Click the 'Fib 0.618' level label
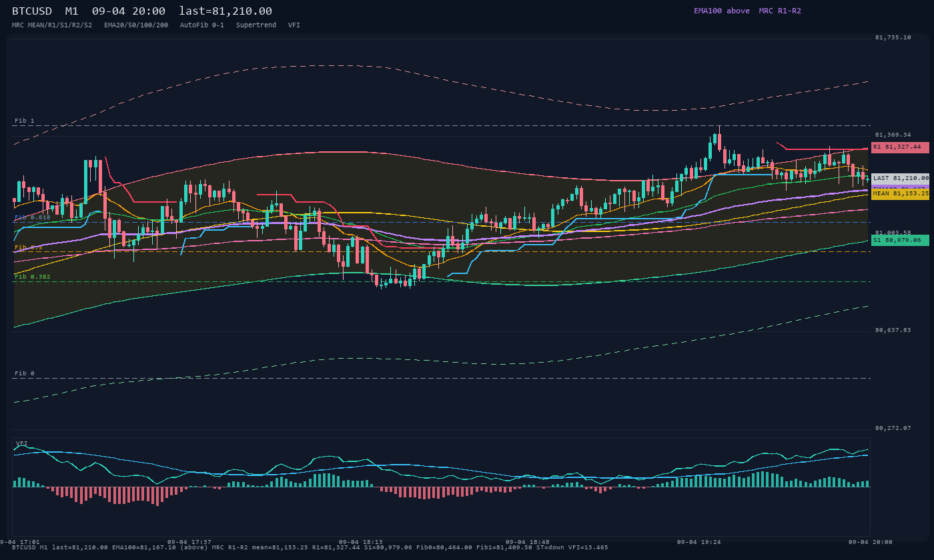This screenshot has height=560, width=934. coord(33,217)
